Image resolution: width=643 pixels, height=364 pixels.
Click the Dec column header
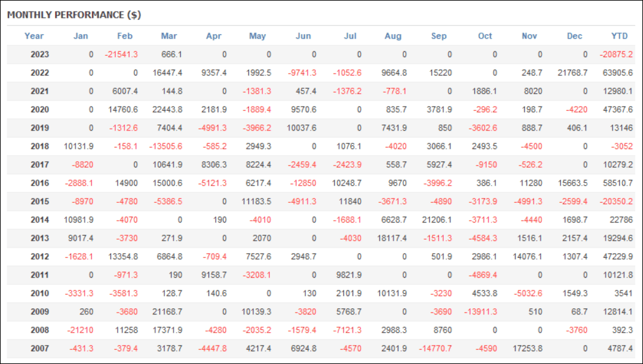(574, 36)
